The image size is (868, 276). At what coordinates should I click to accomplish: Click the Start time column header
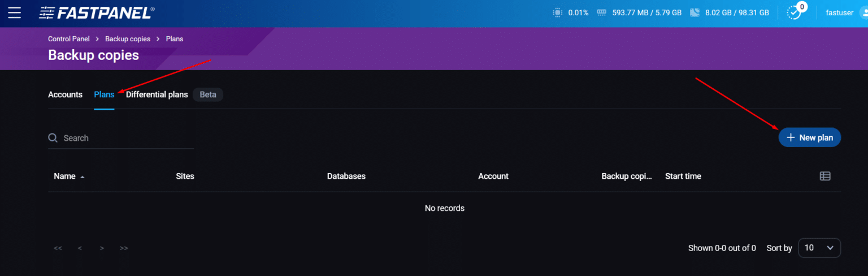pyautogui.click(x=683, y=176)
